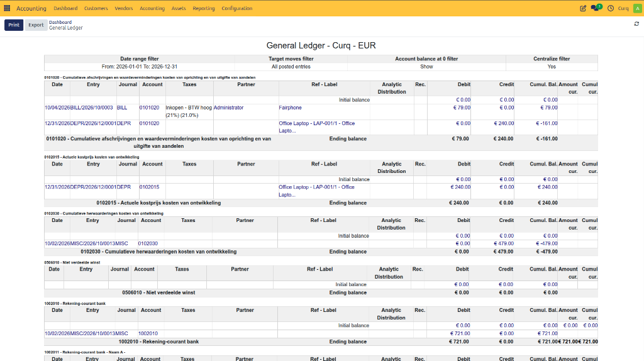Open the Reporting menu
This screenshot has width=644, height=361.
tap(204, 8)
